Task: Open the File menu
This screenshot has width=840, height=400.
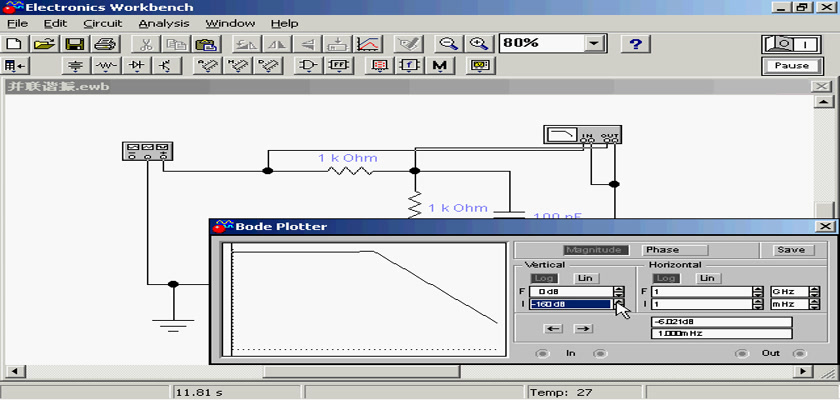Action: [x=17, y=24]
